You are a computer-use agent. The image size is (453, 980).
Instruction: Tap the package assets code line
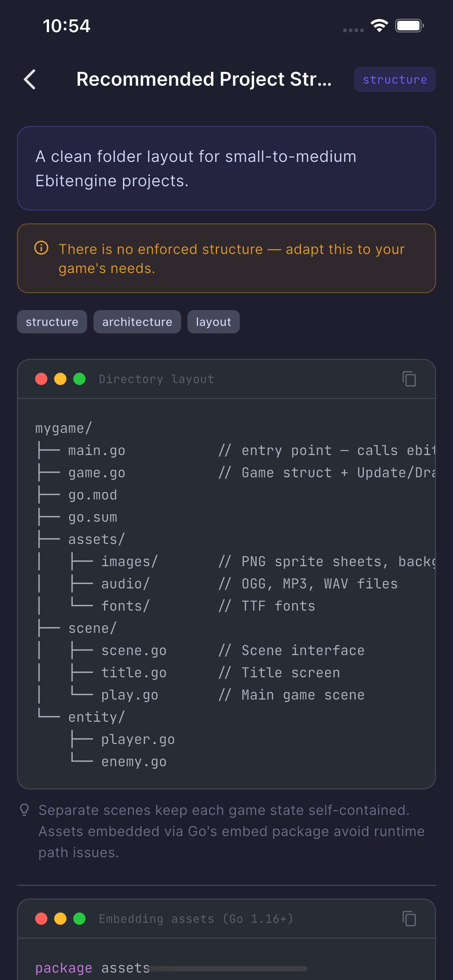pos(92,968)
